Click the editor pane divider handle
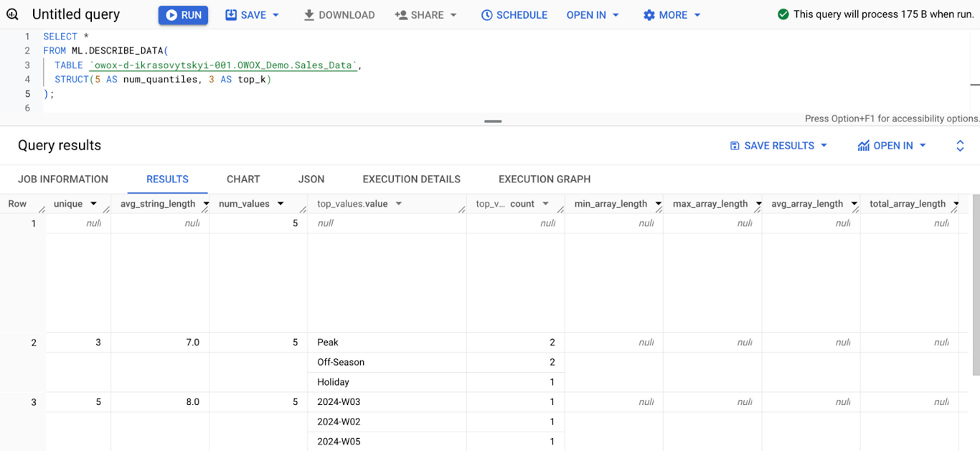 point(493,121)
